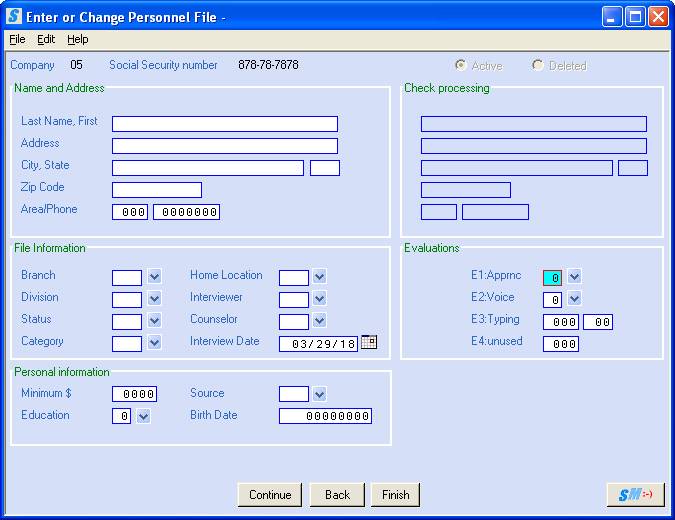
Task: Open the Education dropdown arrow
Action: (x=143, y=417)
